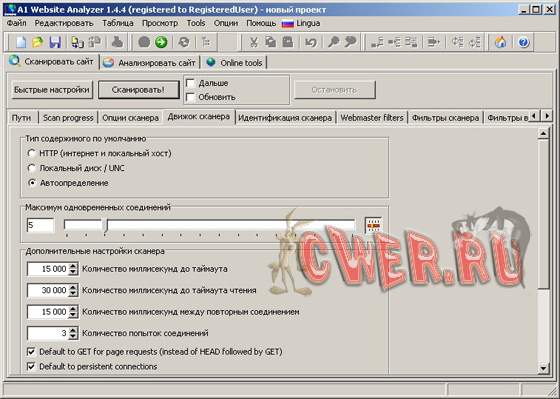Image resolution: width=560 pixels, height=399 pixels.
Task: Open Help with the blue question icon
Action: tap(523, 42)
